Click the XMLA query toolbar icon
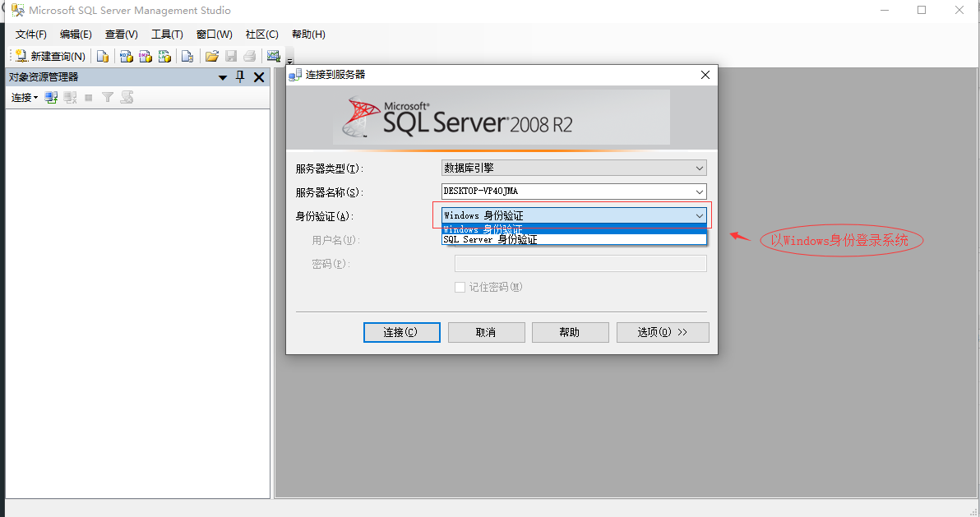 tap(165, 56)
